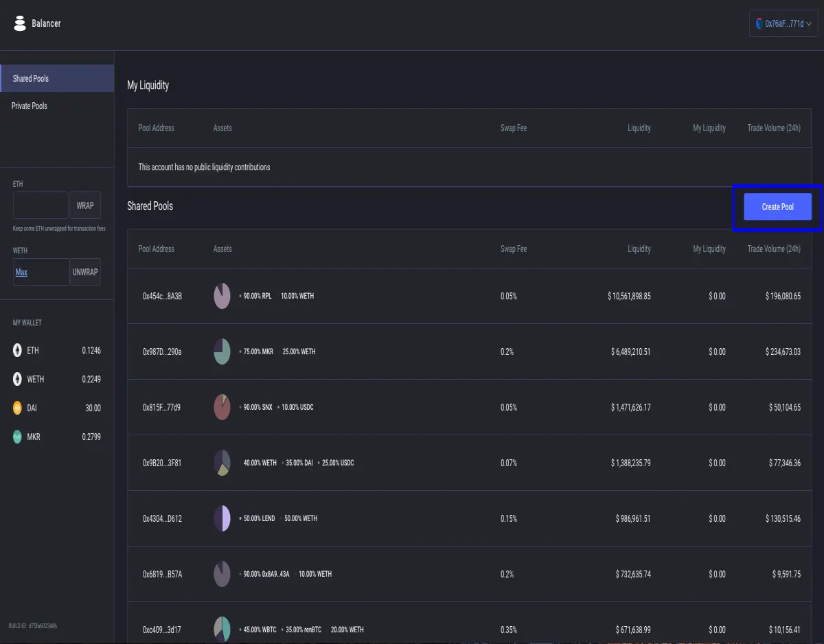
Task: Click Shared Pools table Swap Fee header
Action: pyautogui.click(x=514, y=249)
